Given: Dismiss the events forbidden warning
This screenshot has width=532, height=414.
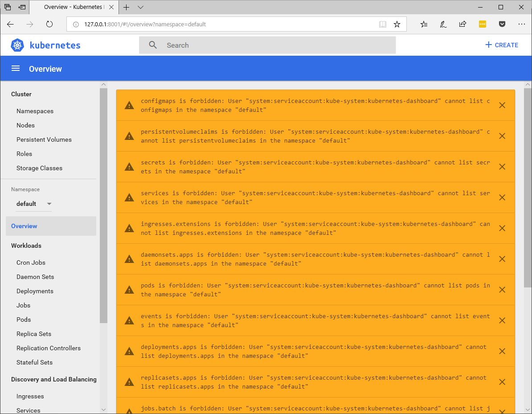Looking at the screenshot, I should (502, 320).
